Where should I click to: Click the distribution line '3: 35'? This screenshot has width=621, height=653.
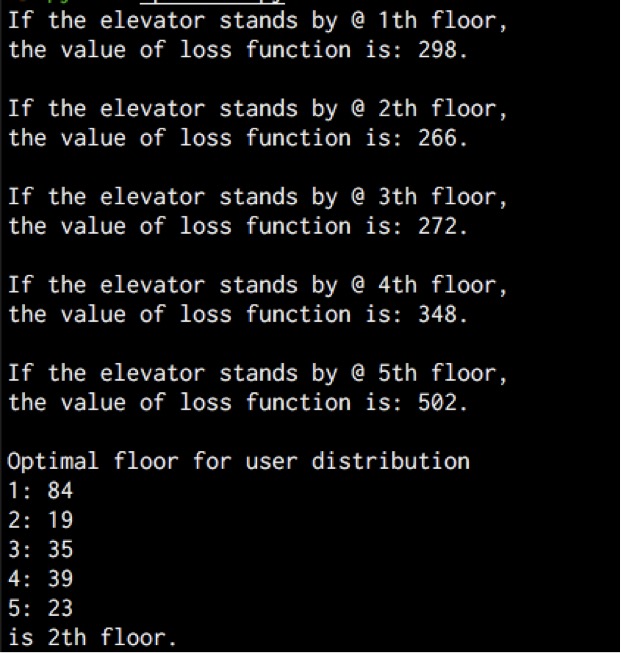coord(40,549)
